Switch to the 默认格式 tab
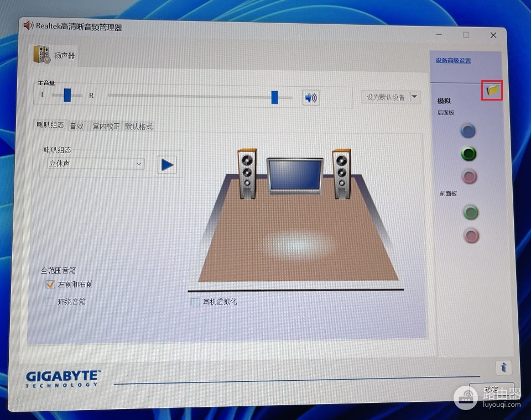531x420 pixels. [139, 127]
